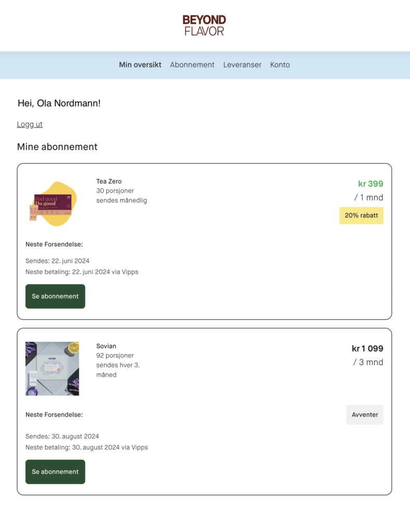Click the kr 1 099 price

[x=367, y=349]
